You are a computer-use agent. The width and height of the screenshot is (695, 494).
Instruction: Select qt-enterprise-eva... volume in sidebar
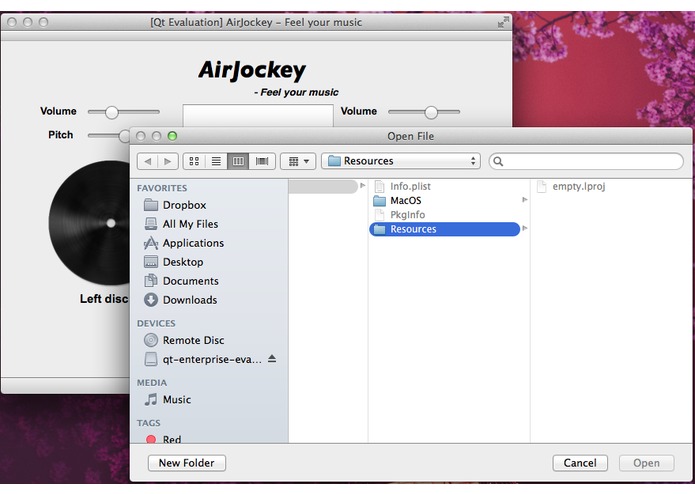(x=212, y=359)
